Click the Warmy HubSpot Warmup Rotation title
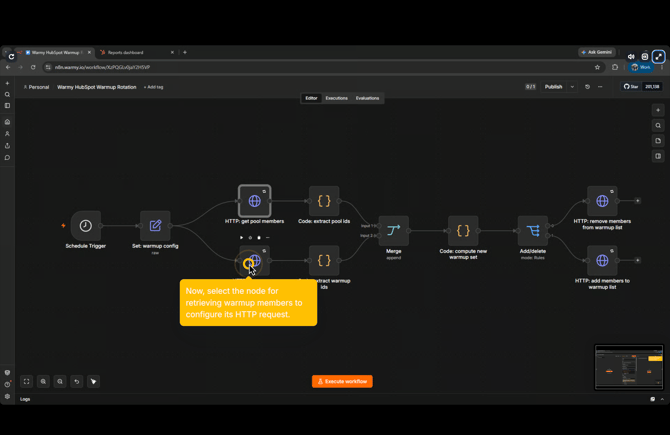Screen dimensions: 670x435 [97, 87]
